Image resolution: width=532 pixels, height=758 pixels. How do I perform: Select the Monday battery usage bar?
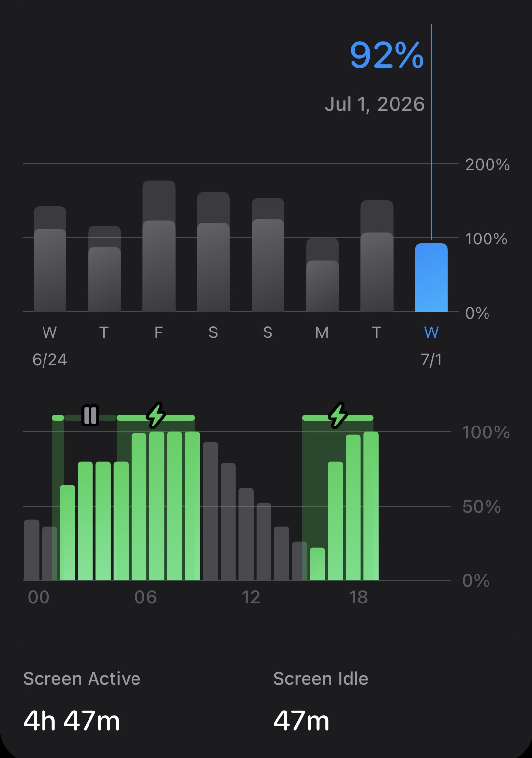point(322,275)
